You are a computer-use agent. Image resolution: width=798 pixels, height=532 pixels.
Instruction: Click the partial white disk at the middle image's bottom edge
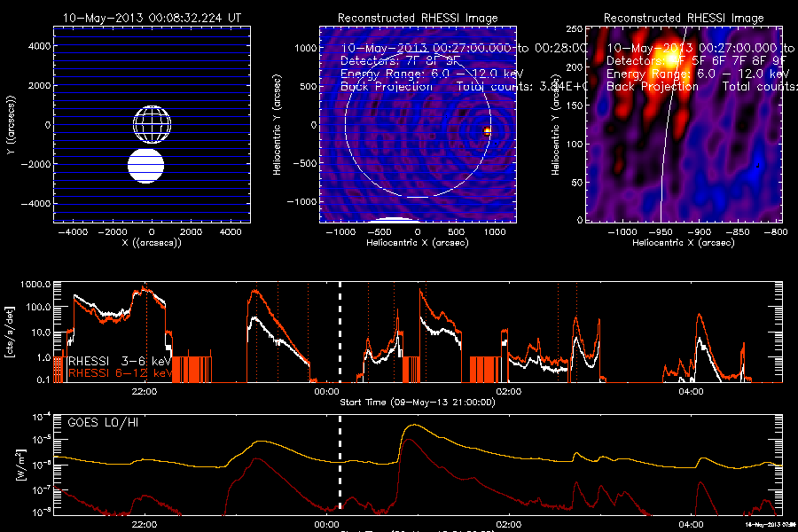pyautogui.click(x=395, y=220)
